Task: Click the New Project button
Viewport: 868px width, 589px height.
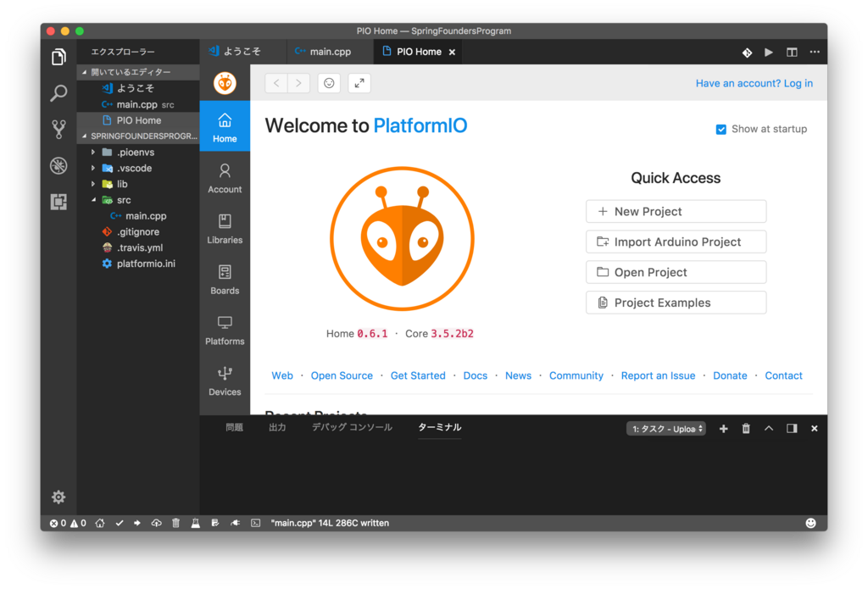Action: point(676,212)
